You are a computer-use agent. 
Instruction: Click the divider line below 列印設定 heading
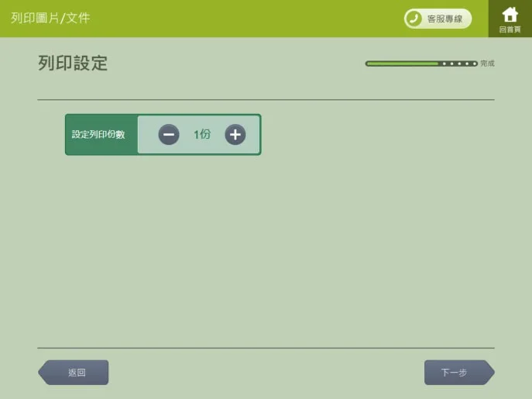pos(266,100)
